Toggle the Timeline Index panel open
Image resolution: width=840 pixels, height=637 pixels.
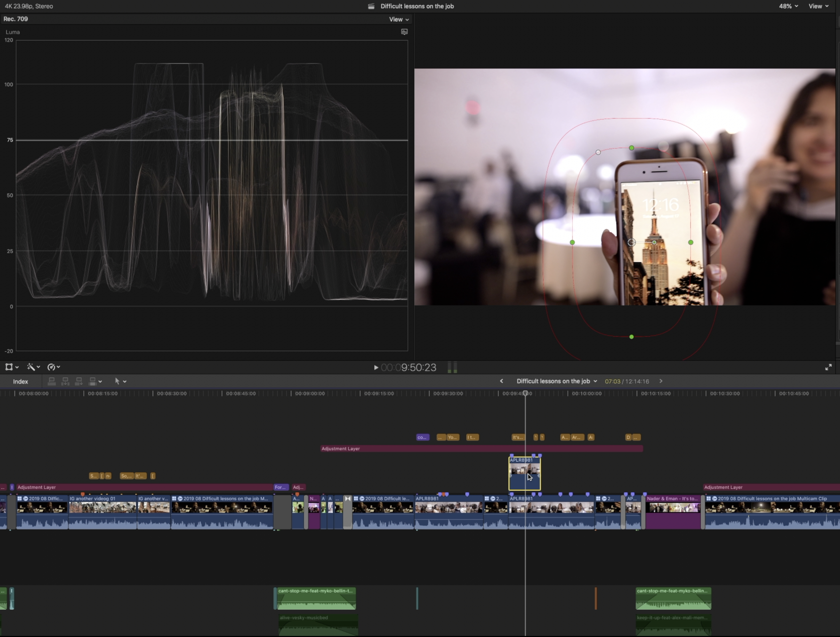(x=20, y=381)
